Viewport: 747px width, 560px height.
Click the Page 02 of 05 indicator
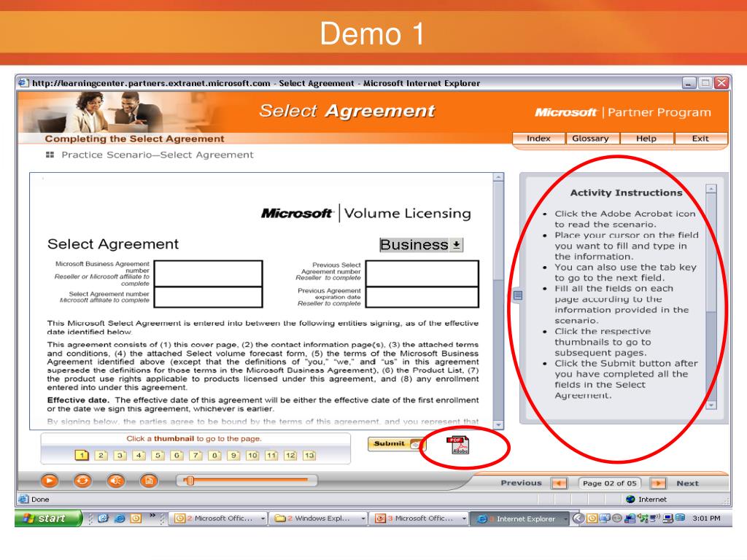tap(609, 483)
